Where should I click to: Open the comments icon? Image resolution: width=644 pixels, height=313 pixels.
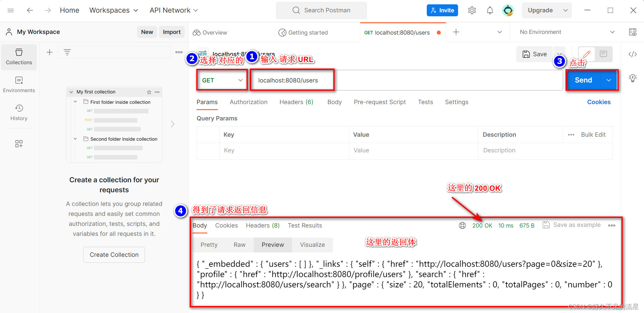[x=603, y=54]
